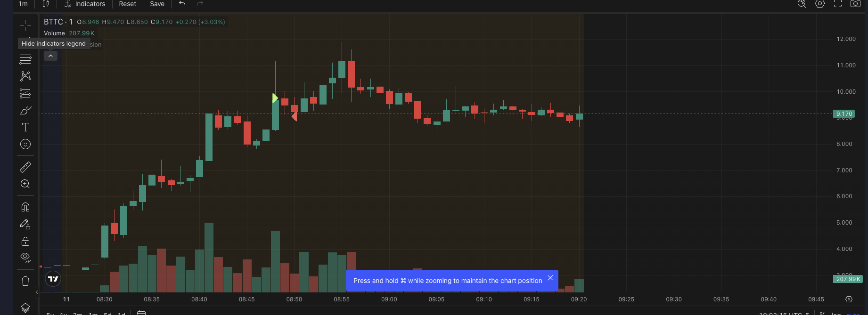Click the 9.170 current price label
Screen dimensions: 868x315
pyautogui.click(x=844, y=114)
